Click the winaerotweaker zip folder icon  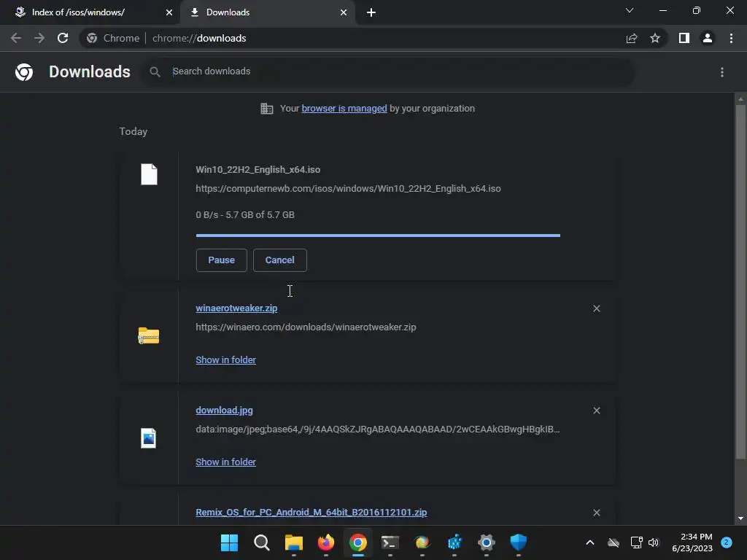pyautogui.click(x=149, y=335)
